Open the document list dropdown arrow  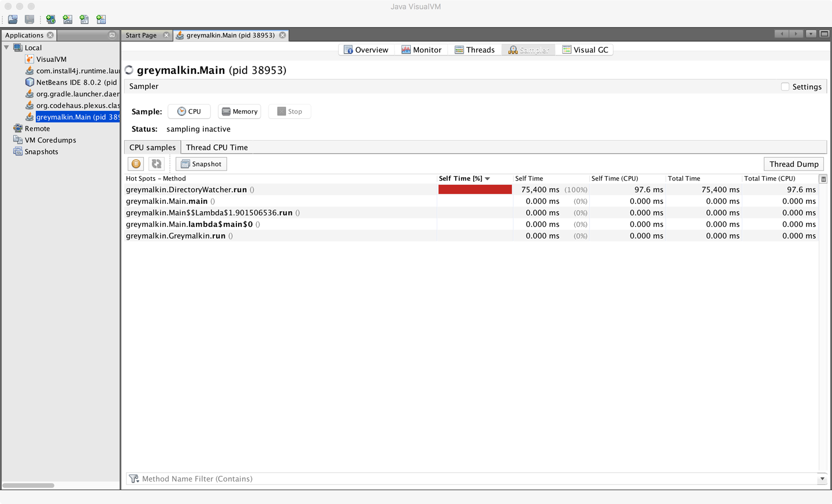click(x=811, y=33)
